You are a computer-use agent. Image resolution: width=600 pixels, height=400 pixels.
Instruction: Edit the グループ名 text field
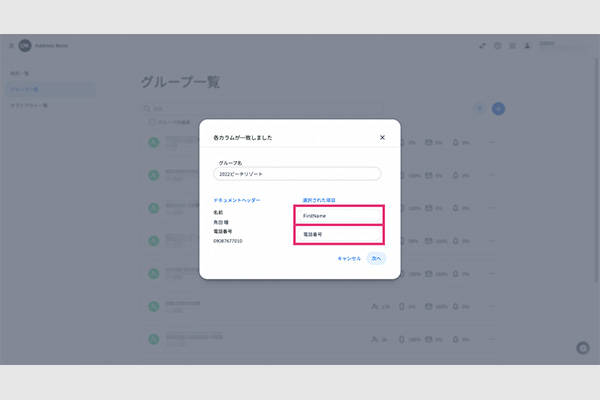pyautogui.click(x=298, y=173)
